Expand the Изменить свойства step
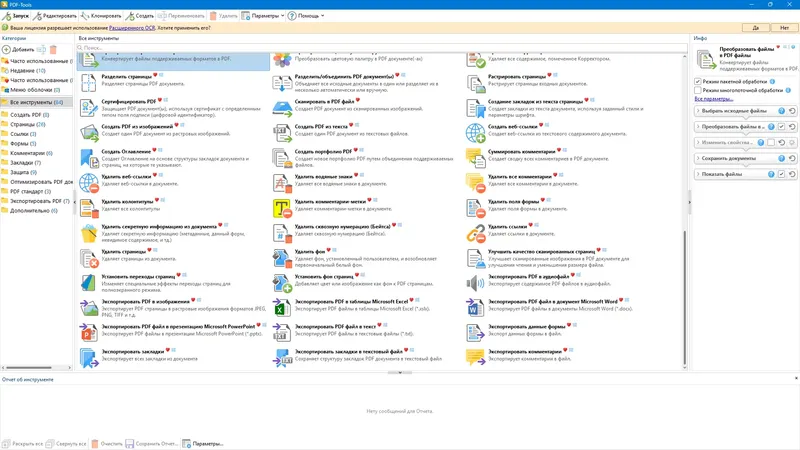This screenshot has height=450, width=800. (x=698, y=142)
